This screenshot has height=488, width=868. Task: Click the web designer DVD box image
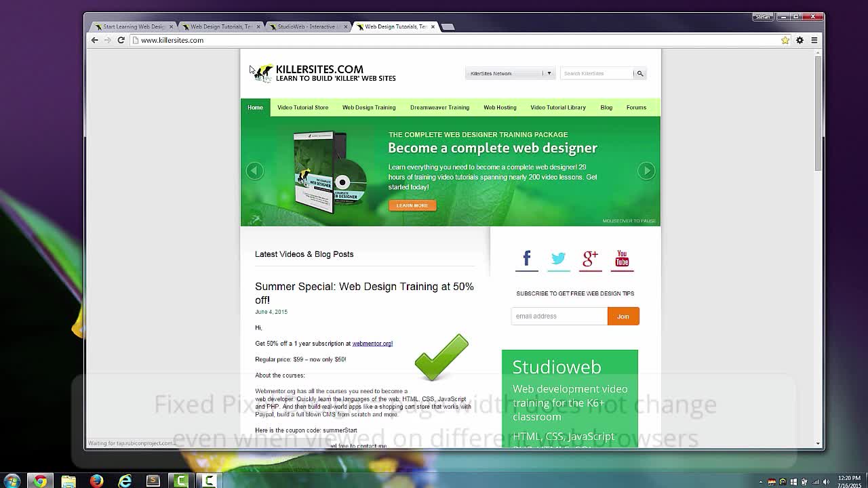330,172
